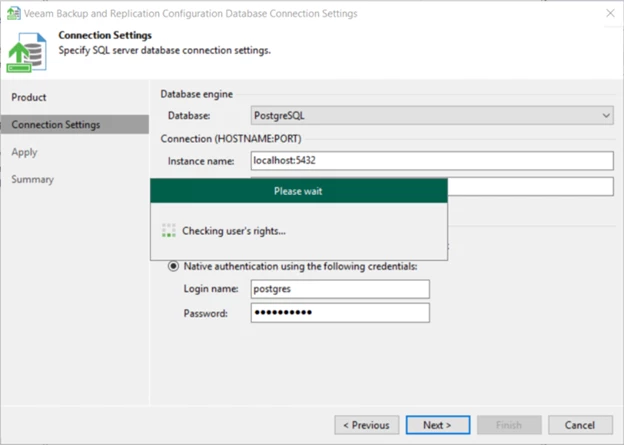This screenshot has height=445, width=624.
Task: Click the Previous button
Action: point(367,425)
